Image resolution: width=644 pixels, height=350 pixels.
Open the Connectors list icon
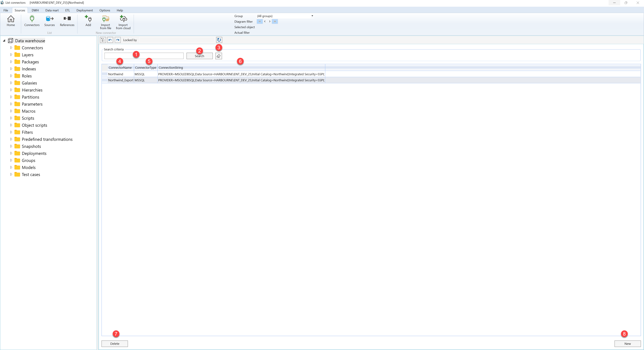pos(32,21)
